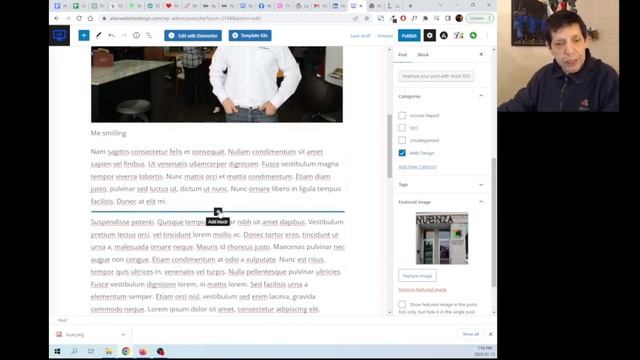Image resolution: width=640 pixels, height=360 pixels.
Task: Open the Yoast SEO icon
Action: click(x=458, y=36)
